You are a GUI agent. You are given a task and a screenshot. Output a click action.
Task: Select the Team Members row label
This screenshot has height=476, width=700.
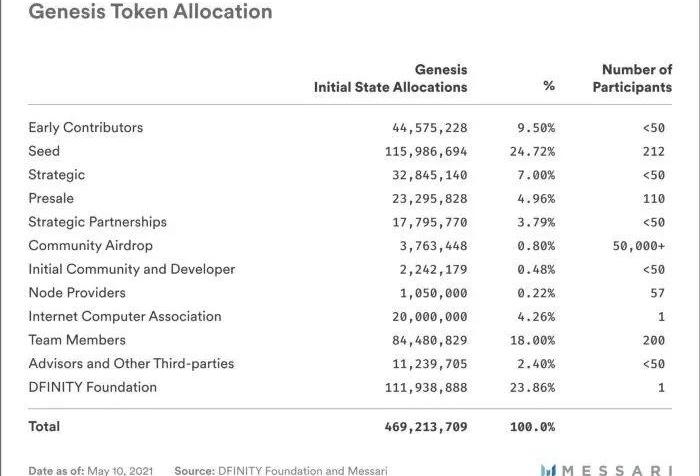pos(77,340)
